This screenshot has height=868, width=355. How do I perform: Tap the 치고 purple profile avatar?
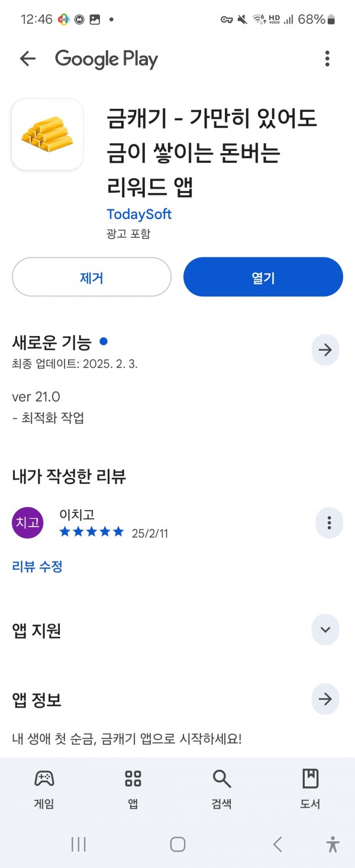pos(28,523)
